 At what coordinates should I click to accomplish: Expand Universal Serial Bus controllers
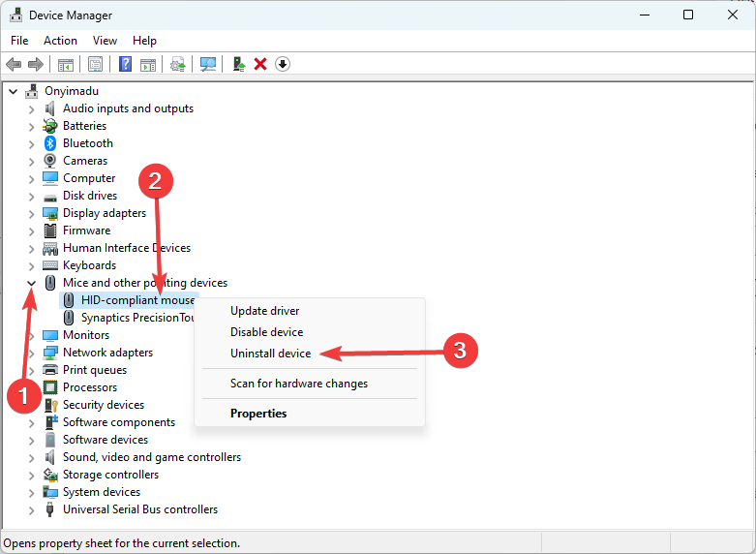pyautogui.click(x=31, y=510)
